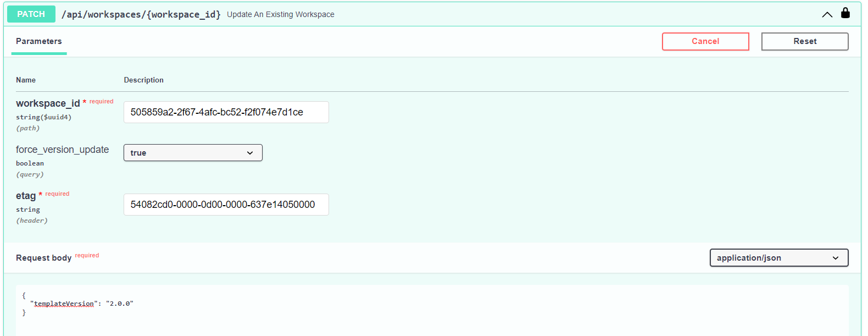868x336 pixels.
Task: Click the /api/workspaces/{workspace_id} path text
Action: [x=141, y=14]
